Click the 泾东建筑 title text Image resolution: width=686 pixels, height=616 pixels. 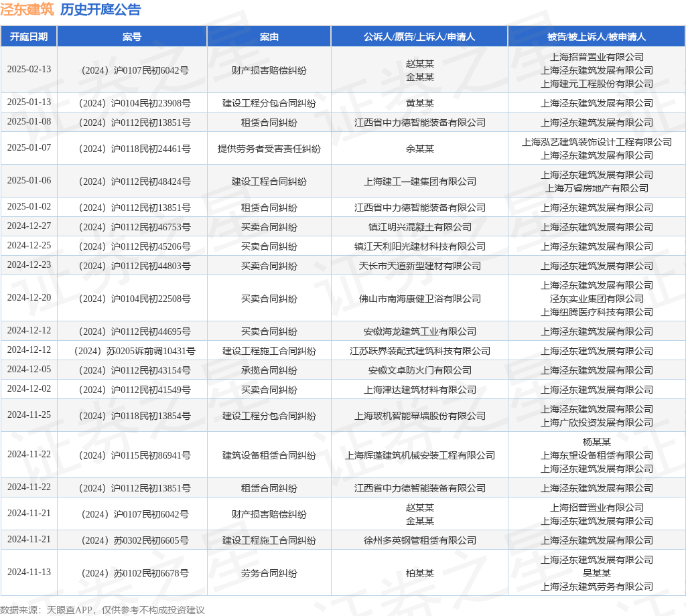[x=27, y=9]
